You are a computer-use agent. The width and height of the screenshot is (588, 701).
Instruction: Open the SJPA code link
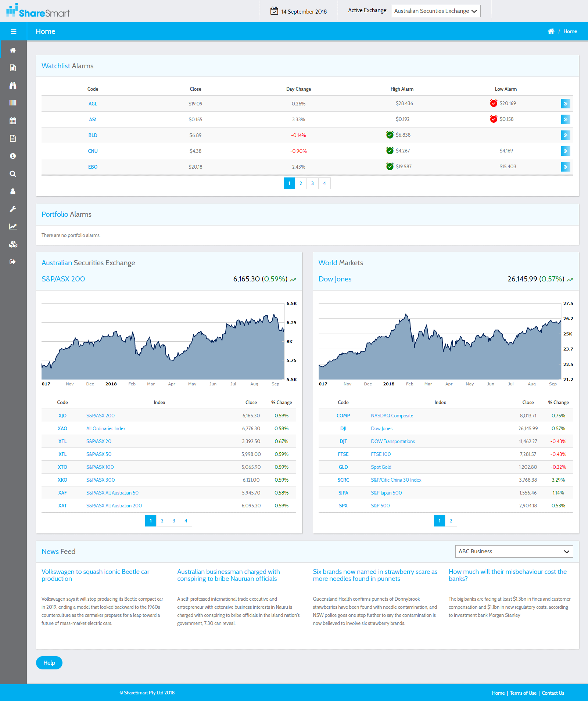click(343, 493)
